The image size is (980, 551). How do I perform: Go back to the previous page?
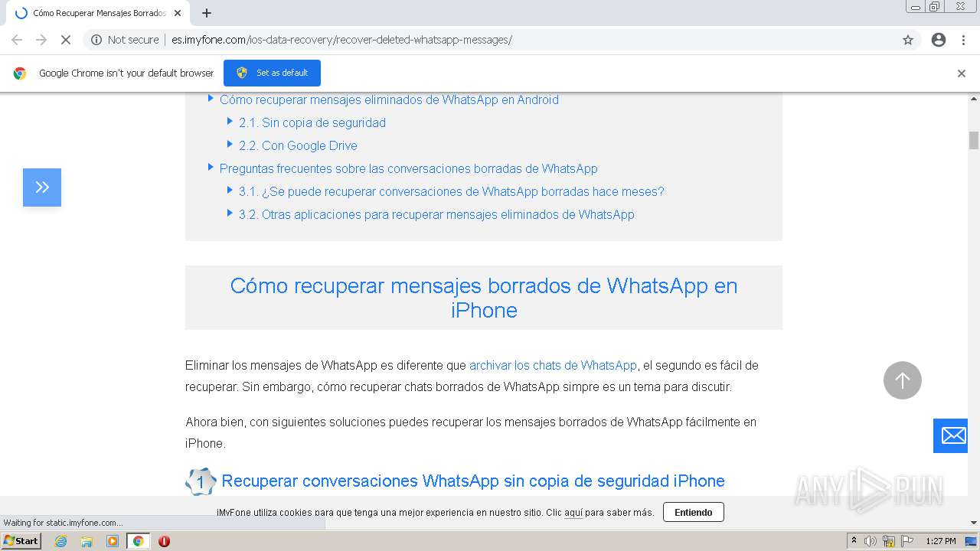[x=17, y=40]
